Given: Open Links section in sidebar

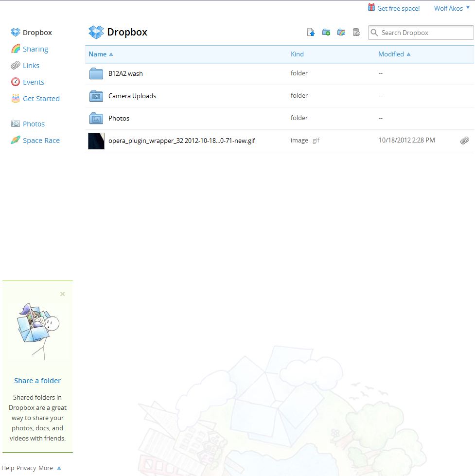Looking at the screenshot, I should [31, 66].
